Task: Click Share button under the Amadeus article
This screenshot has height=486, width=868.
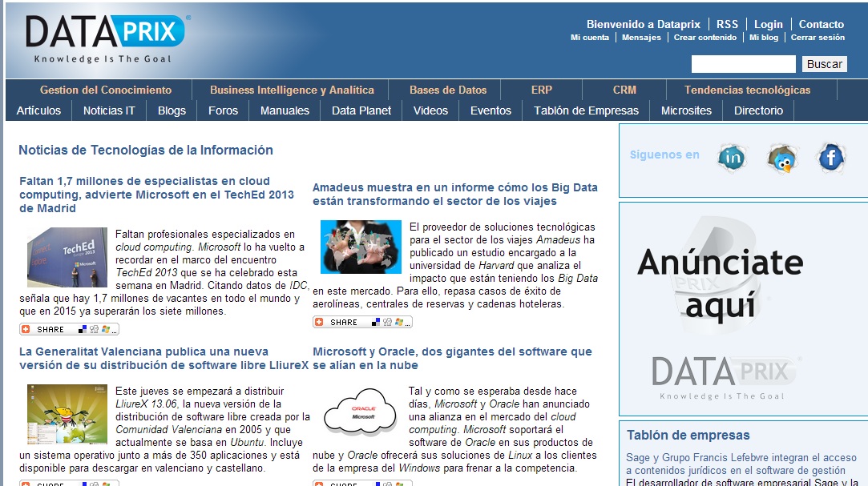Action: pos(362,322)
